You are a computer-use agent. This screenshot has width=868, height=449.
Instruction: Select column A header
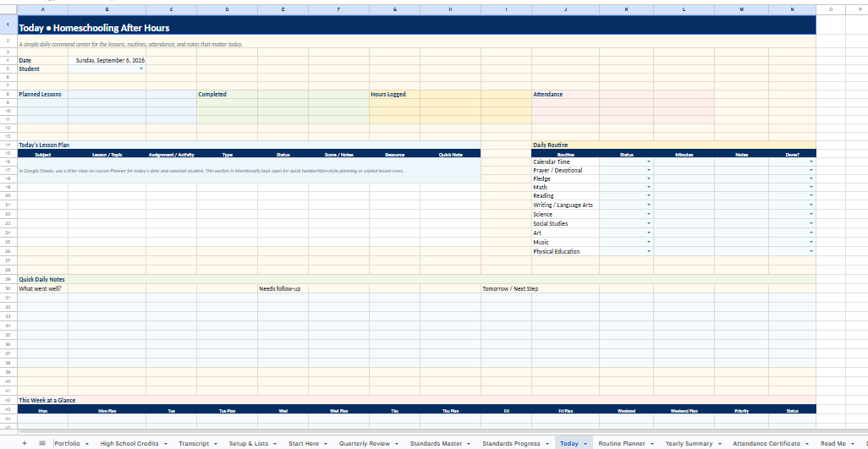coord(43,9)
